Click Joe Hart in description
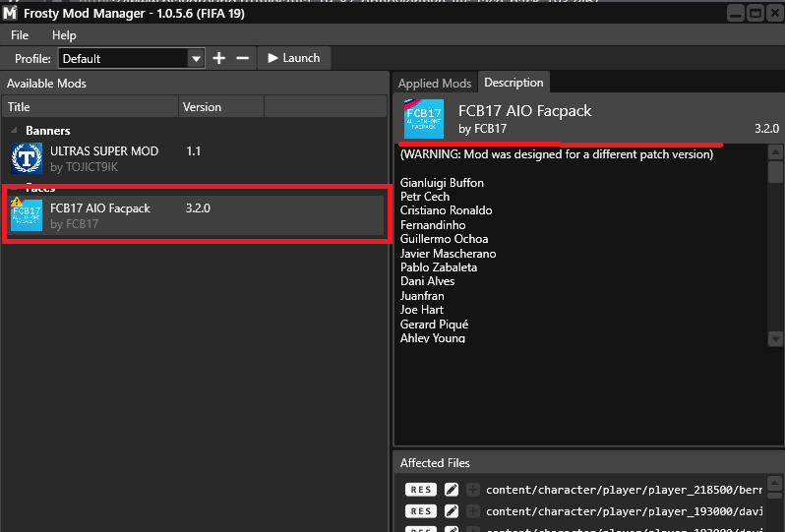The image size is (785, 532). point(422,310)
